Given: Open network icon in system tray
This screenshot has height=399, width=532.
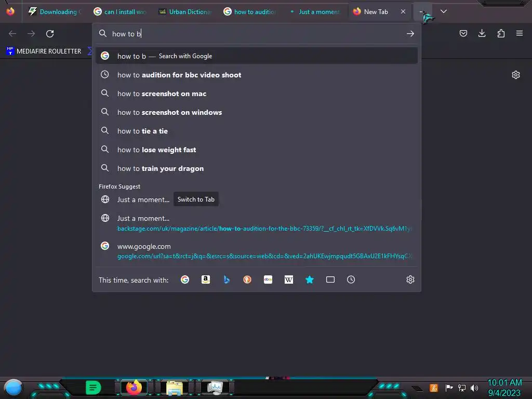Looking at the screenshot, I should tap(462, 388).
